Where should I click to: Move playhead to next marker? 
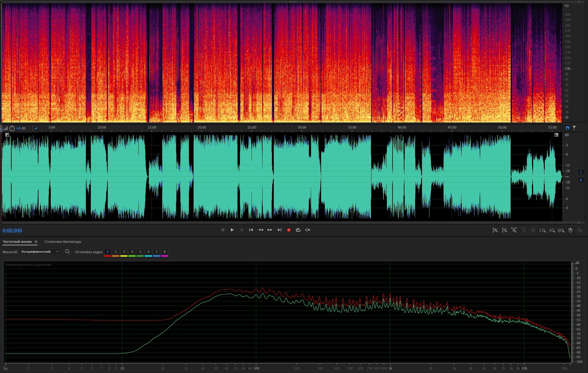[x=279, y=230]
